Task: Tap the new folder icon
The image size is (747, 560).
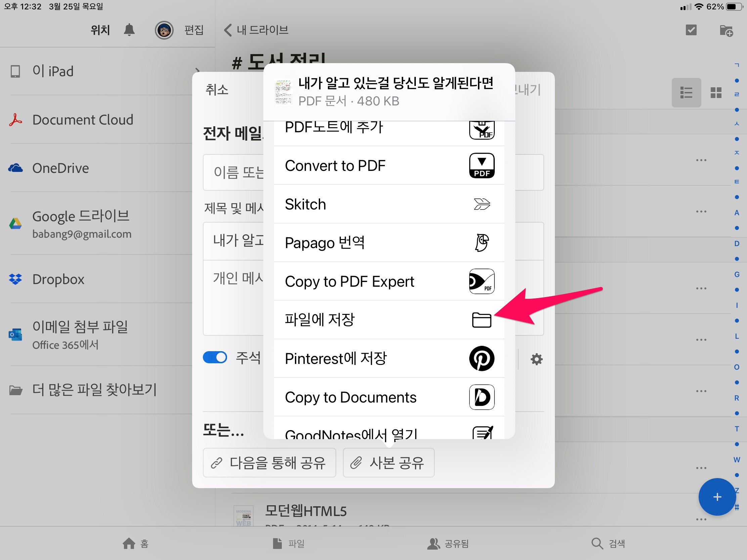Action: (726, 31)
